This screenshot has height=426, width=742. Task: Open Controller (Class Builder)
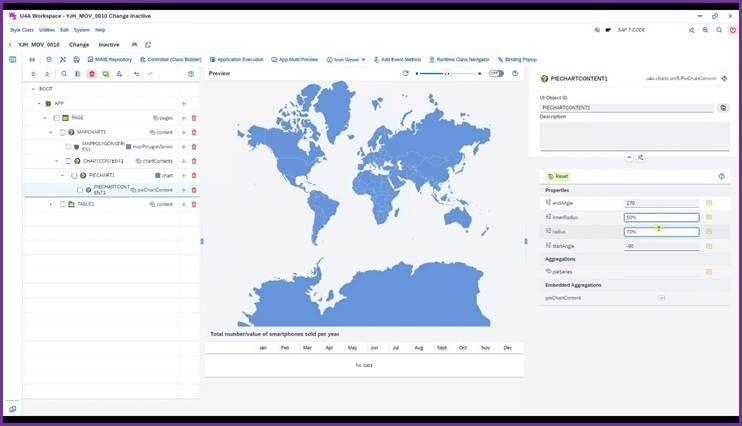171,60
